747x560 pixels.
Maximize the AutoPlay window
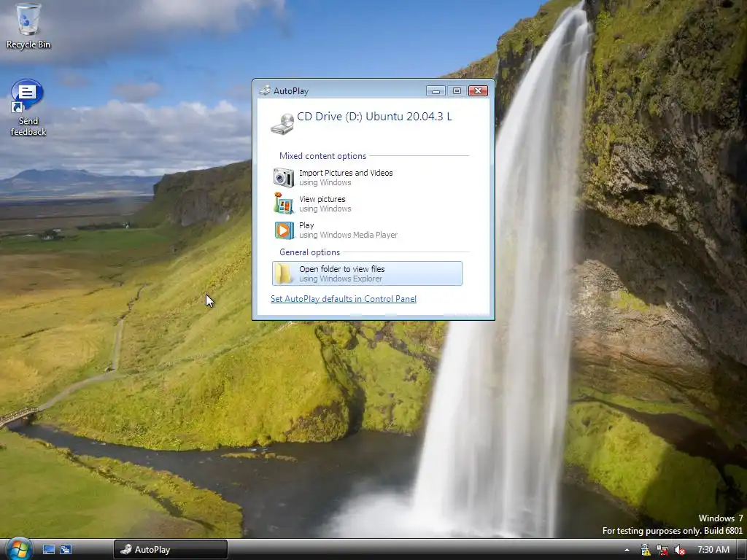pos(457,91)
